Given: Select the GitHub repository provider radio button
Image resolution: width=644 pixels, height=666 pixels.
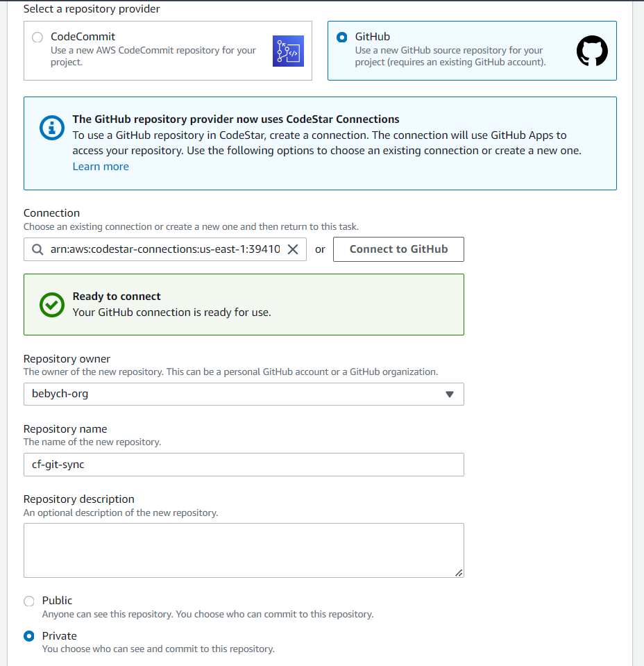Looking at the screenshot, I should (341, 38).
